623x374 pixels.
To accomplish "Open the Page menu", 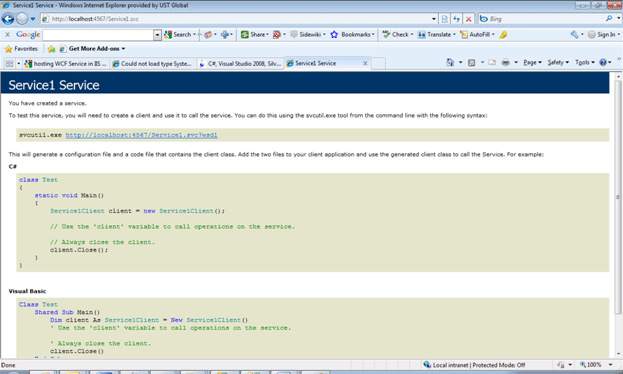I will pyautogui.click(x=532, y=62).
